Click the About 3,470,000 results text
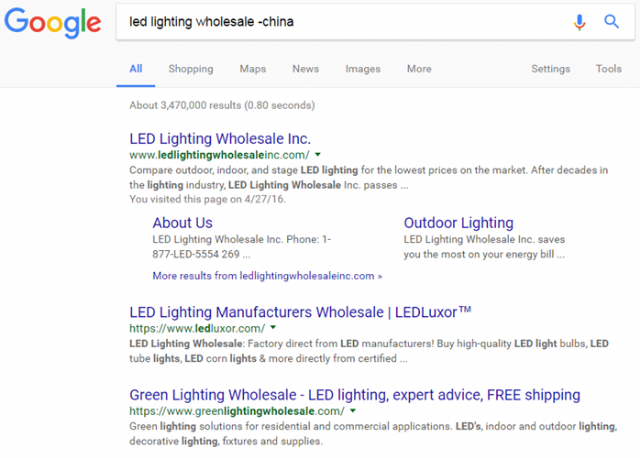This screenshot has width=640, height=458. [x=222, y=105]
